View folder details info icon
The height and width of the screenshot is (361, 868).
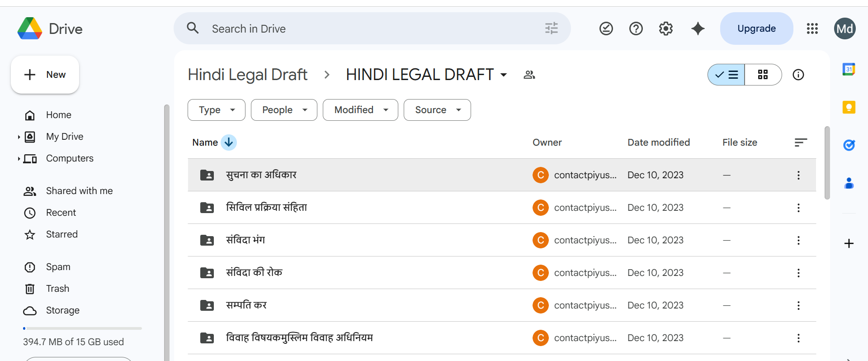(x=798, y=75)
